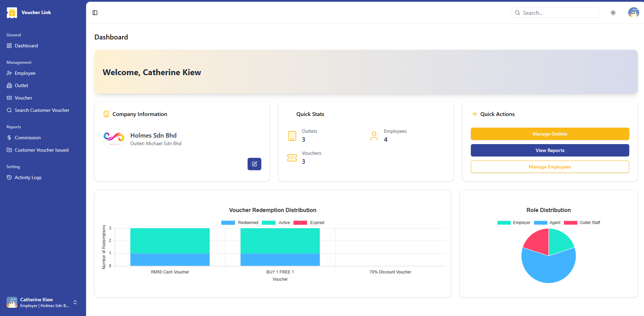The width and height of the screenshot is (644, 316).
Task: Click the Vouchers ticket icon in Quick Stats
Action: click(292, 158)
